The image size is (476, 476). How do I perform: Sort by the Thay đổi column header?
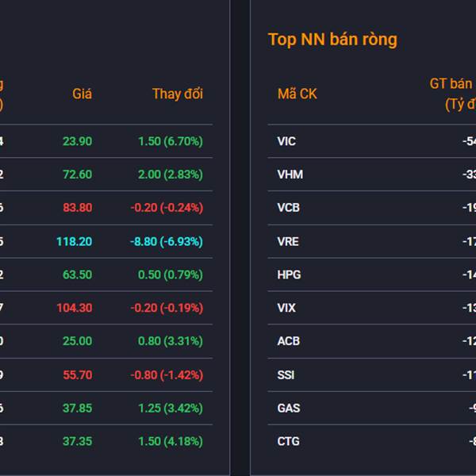[178, 94]
